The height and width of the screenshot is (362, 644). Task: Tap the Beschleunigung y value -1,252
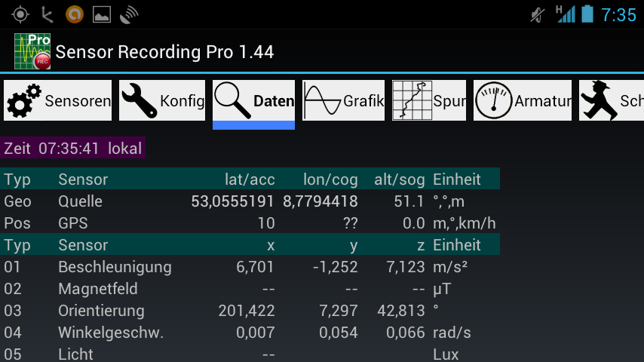(x=335, y=267)
